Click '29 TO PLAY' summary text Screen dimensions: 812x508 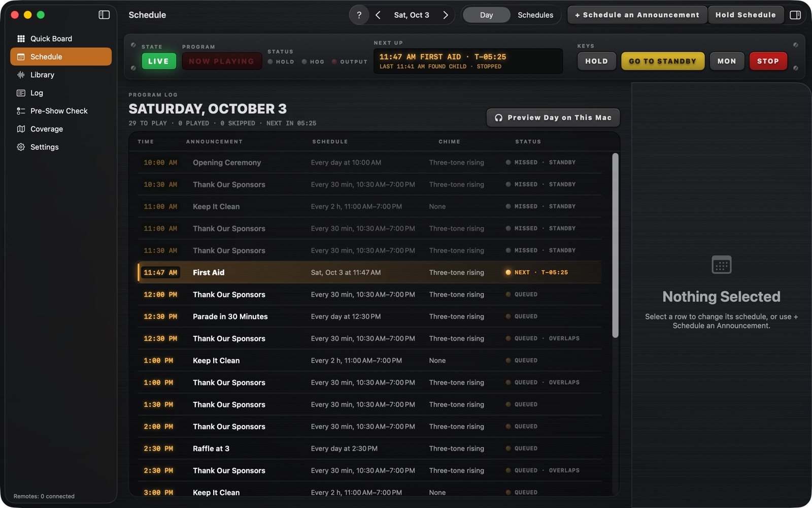point(148,123)
